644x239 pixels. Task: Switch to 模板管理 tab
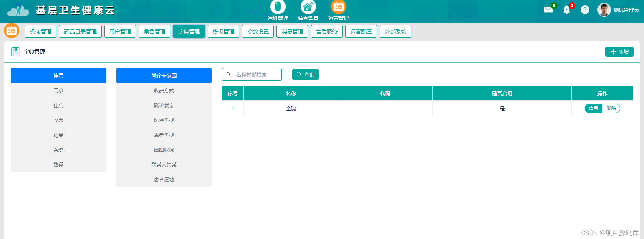pyautogui.click(x=223, y=31)
